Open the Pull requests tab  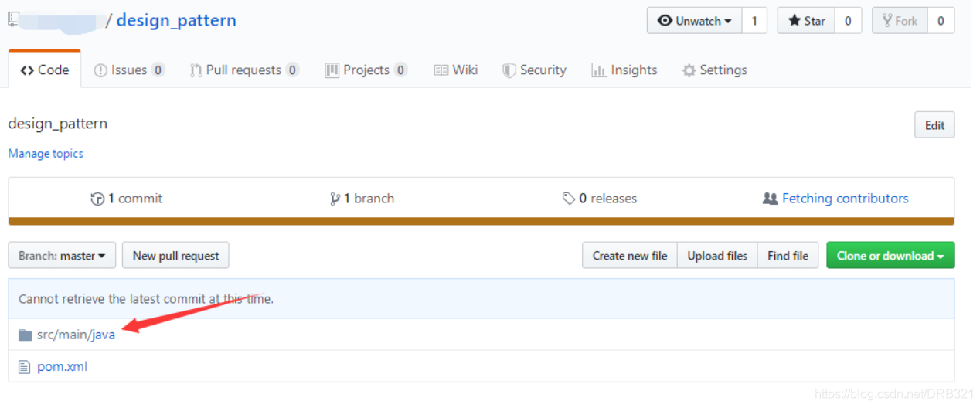pos(244,70)
